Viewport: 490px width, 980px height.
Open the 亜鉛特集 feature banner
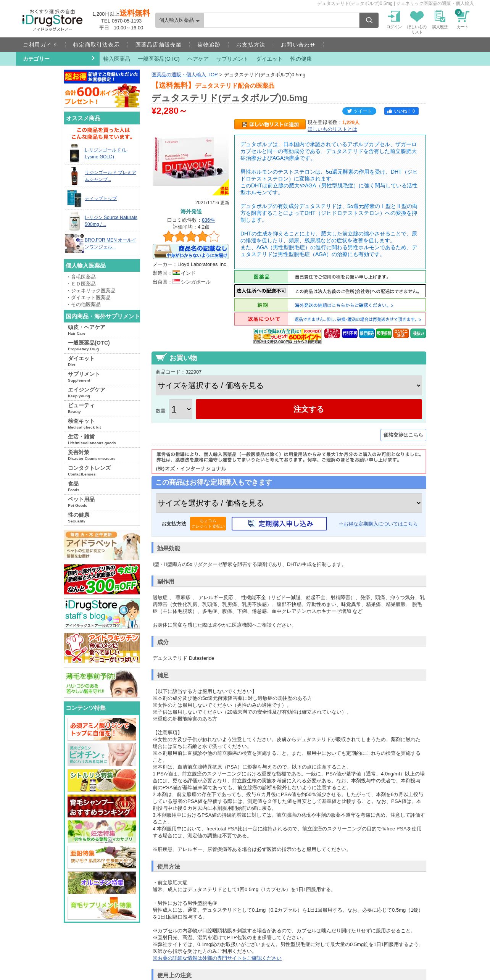(102, 857)
